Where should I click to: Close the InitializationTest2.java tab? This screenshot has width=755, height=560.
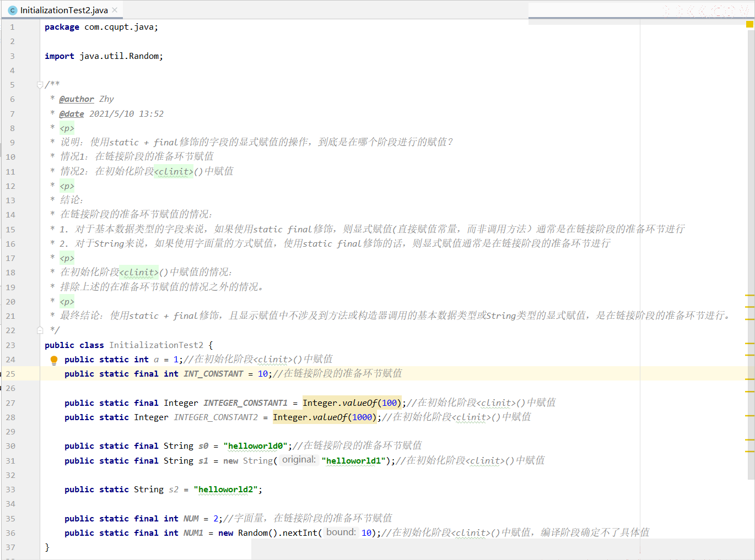(x=115, y=10)
